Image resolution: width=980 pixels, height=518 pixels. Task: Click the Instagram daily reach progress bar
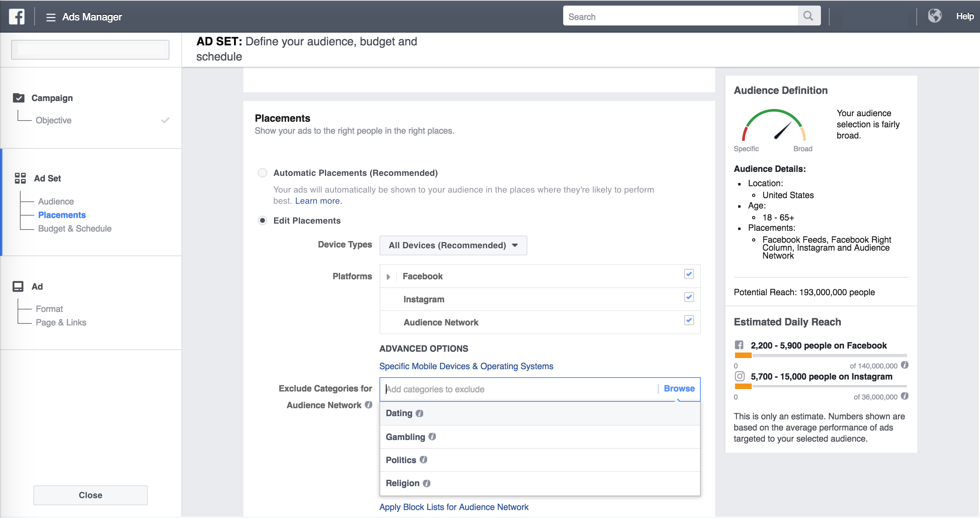(821, 386)
